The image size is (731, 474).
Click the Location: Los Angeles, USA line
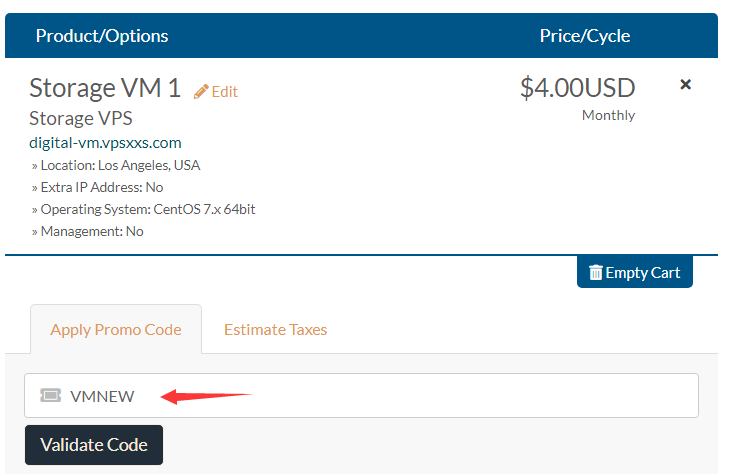(116, 165)
